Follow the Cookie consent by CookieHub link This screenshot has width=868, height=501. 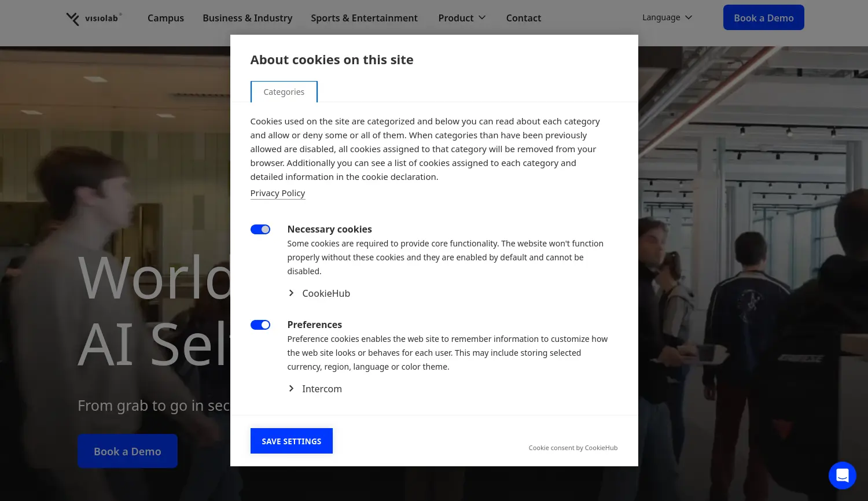coord(572,448)
